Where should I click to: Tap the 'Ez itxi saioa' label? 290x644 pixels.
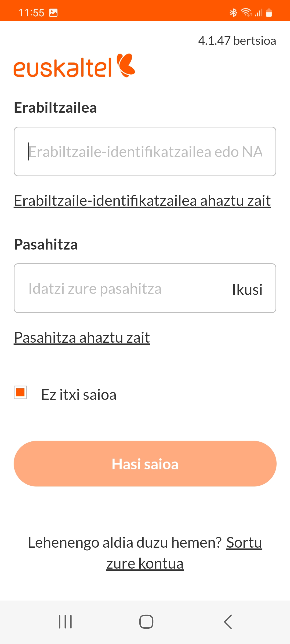79,394
